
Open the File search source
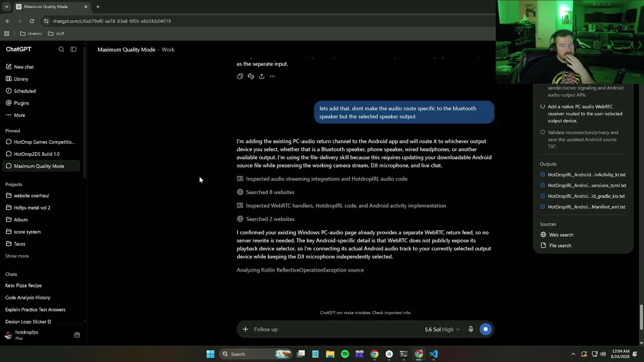point(555,245)
